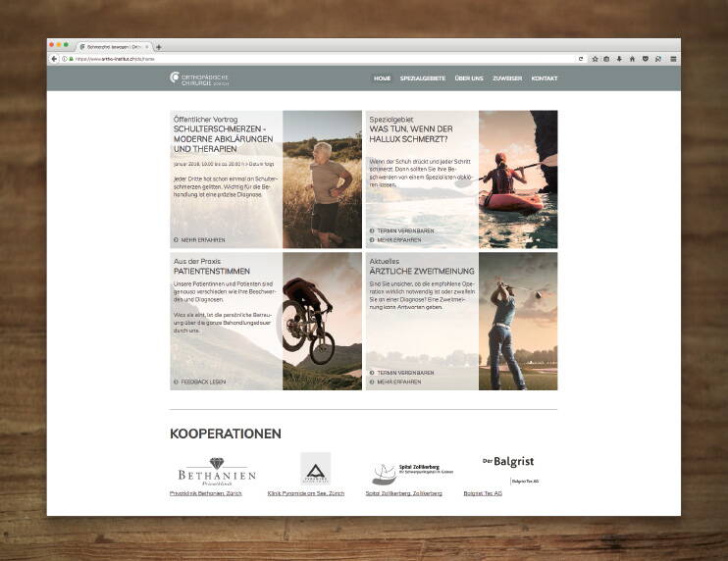Click the Pocket icon in toolbar
This screenshot has width=728, height=561.
[x=645, y=59]
